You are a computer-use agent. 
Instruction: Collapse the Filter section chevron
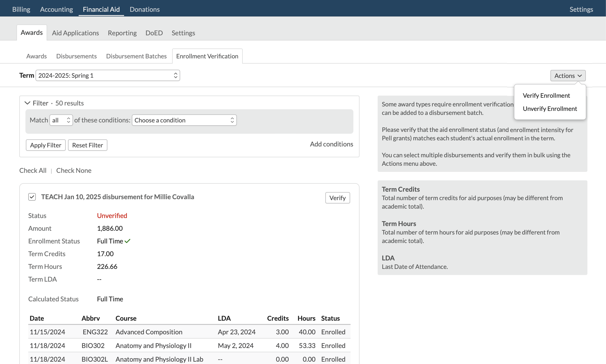click(27, 103)
